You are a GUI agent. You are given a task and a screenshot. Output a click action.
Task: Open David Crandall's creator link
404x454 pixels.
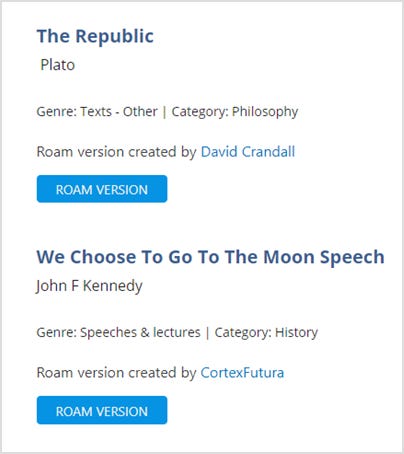(x=248, y=152)
